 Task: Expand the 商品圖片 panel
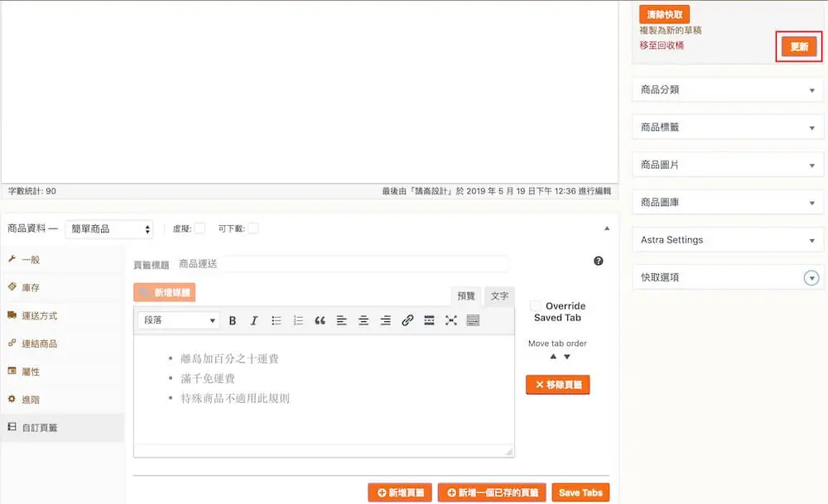tap(727, 165)
